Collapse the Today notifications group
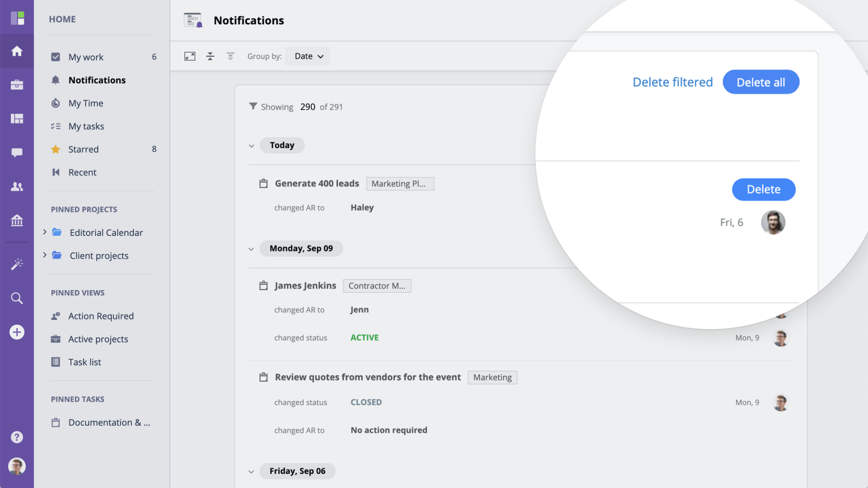Image resolution: width=868 pixels, height=488 pixels. point(251,146)
